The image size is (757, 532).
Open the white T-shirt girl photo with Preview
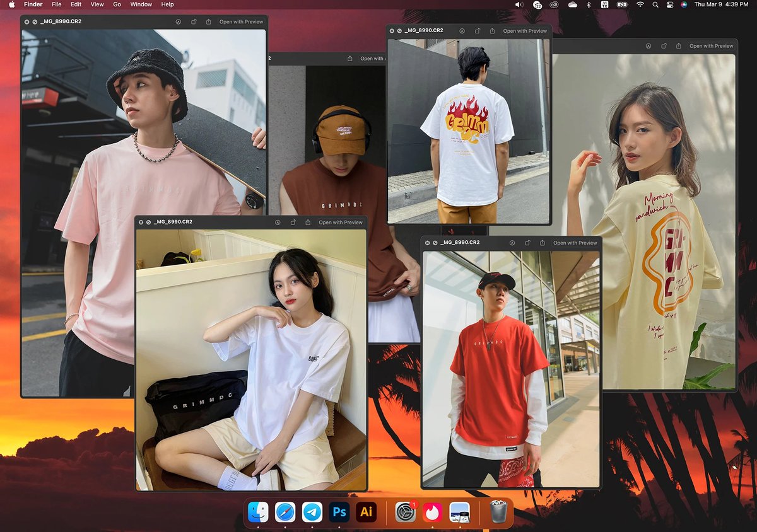[341, 223]
